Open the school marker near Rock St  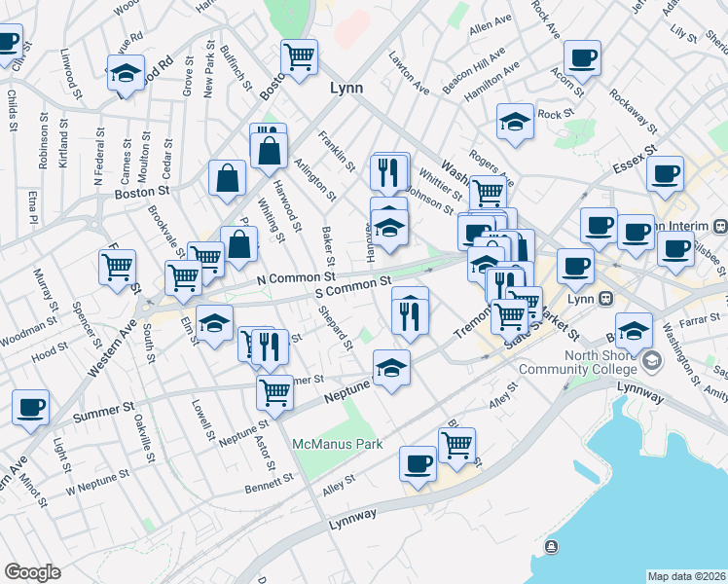[516, 124]
